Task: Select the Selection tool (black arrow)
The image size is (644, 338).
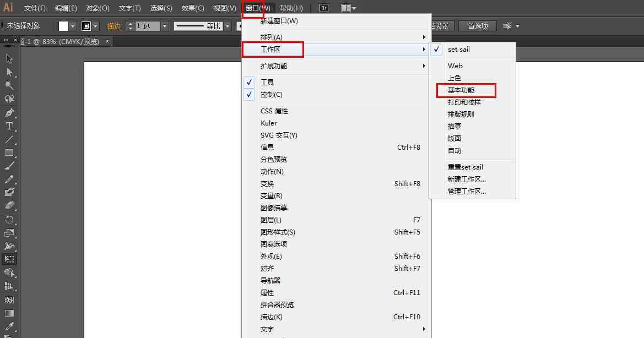Action: point(9,59)
